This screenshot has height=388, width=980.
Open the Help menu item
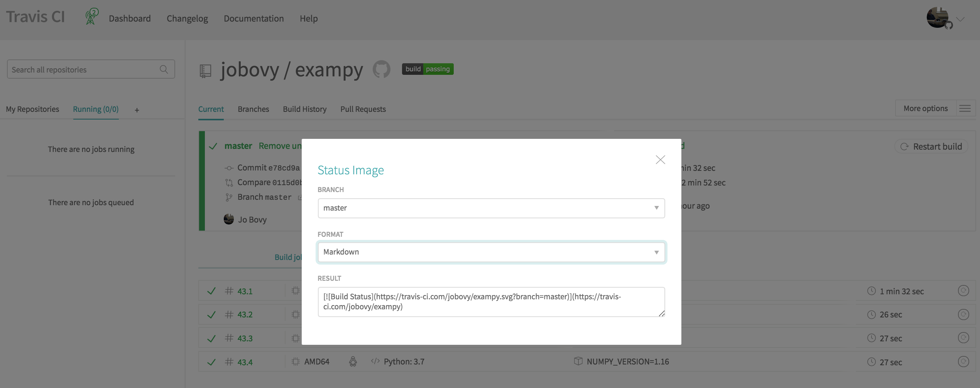point(309,19)
